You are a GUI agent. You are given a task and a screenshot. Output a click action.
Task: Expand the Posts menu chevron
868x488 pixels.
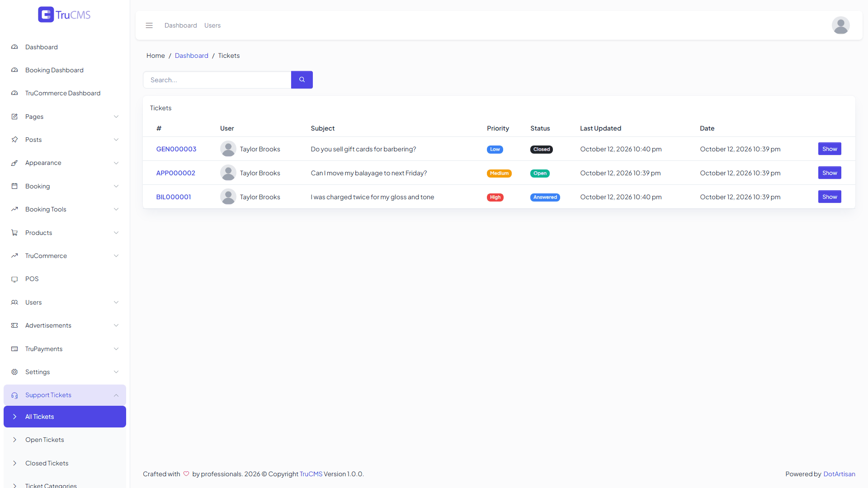[116, 140]
